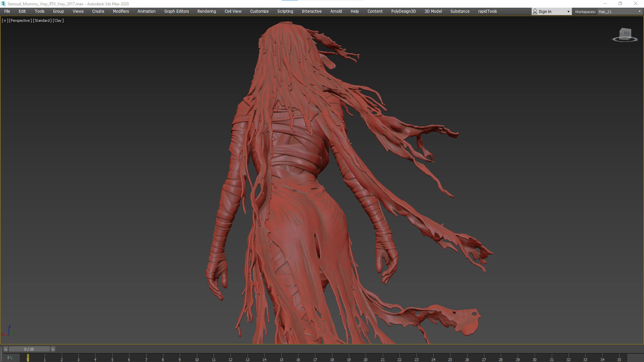The height and width of the screenshot is (362, 644).
Task: Open the Views menu
Action: [x=78, y=11]
